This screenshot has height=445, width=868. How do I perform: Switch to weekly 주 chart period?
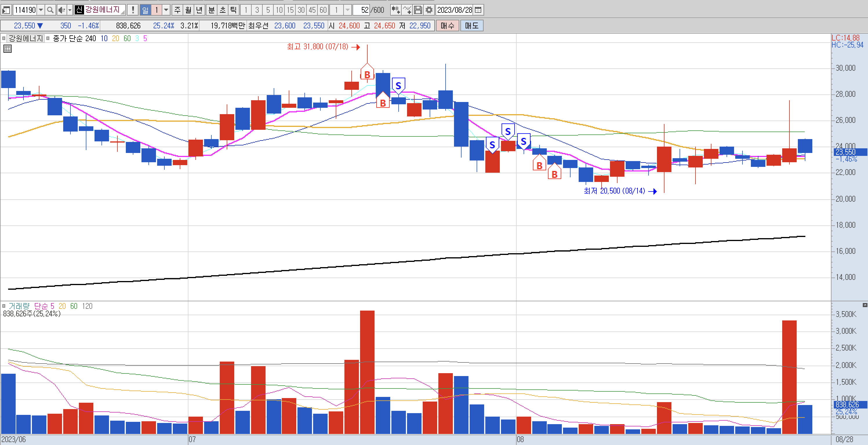click(x=178, y=10)
